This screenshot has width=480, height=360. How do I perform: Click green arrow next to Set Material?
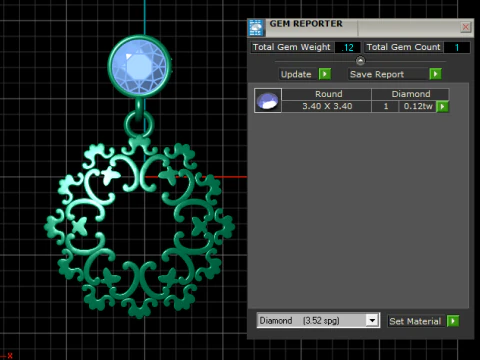click(453, 321)
